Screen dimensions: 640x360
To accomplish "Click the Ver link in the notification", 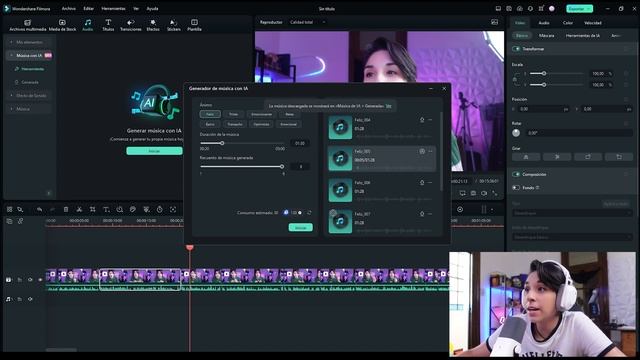I will tap(389, 106).
